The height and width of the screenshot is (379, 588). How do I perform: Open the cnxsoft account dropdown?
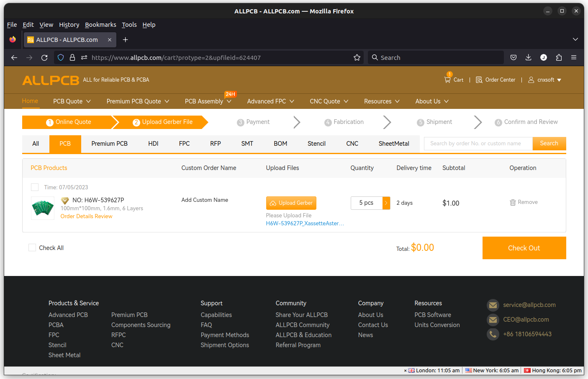coord(559,80)
